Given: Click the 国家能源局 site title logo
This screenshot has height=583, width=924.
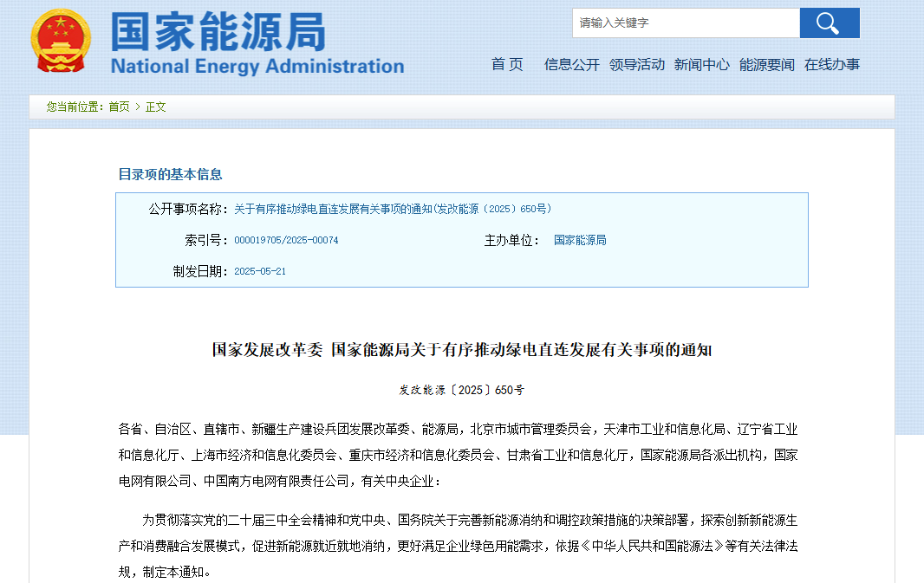Looking at the screenshot, I should (x=218, y=31).
